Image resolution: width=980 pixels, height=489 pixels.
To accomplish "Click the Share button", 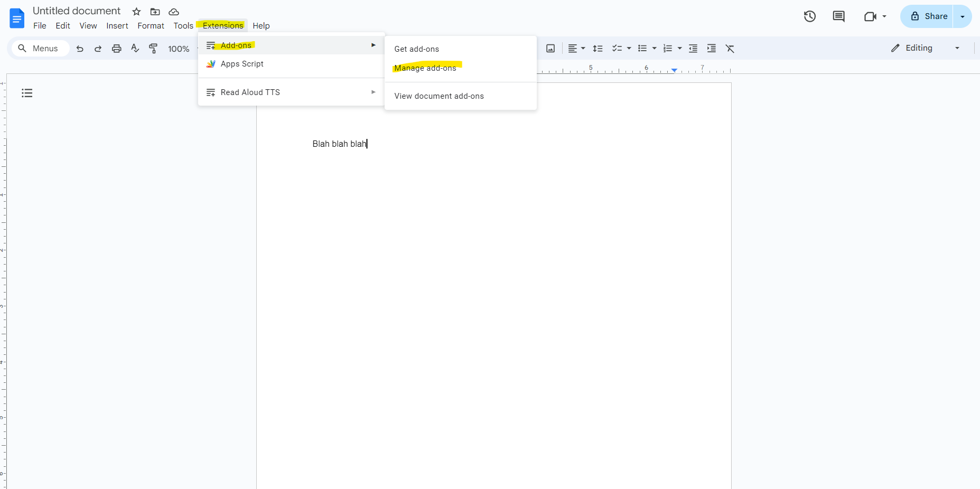I will coord(929,16).
